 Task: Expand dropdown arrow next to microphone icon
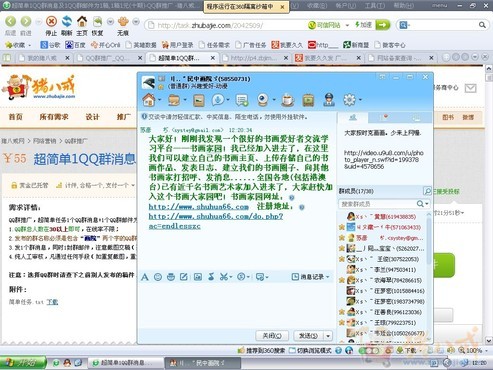228,100
